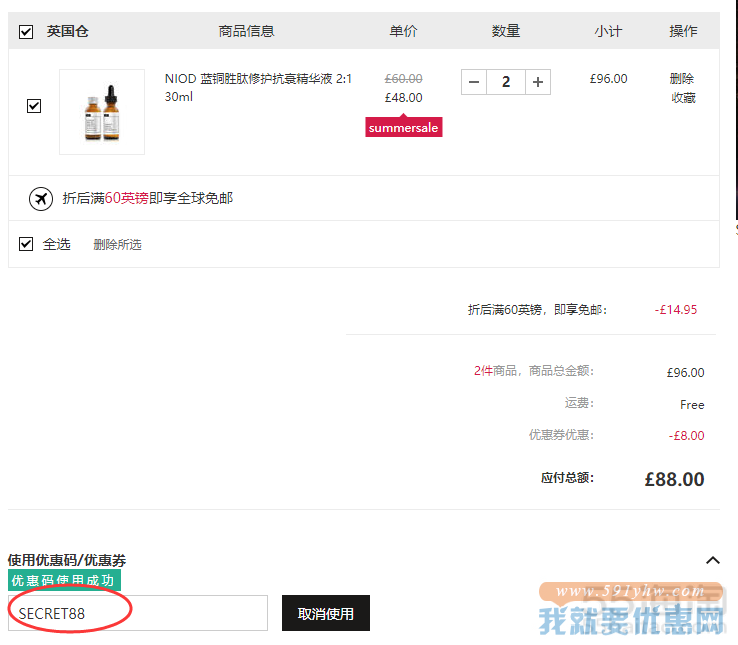The height and width of the screenshot is (645, 738).
Task: Uncheck the 英国仓 warehouse checkbox
Action: [x=26, y=32]
